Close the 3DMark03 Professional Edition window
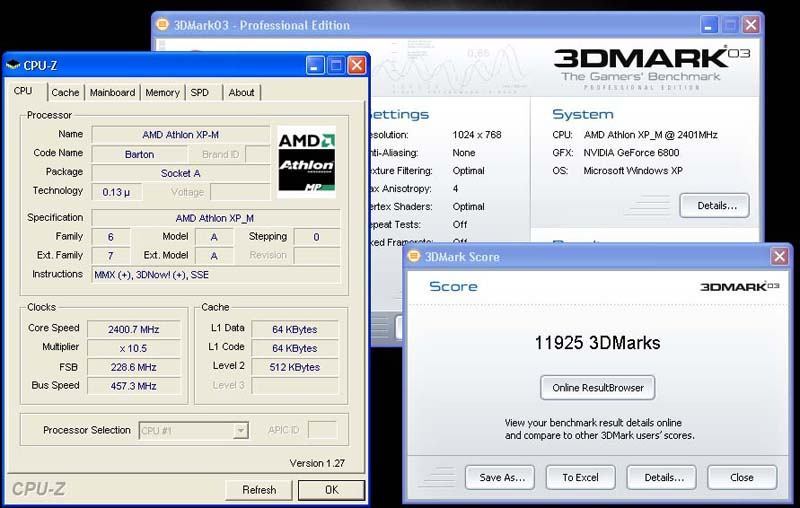 [x=751, y=24]
